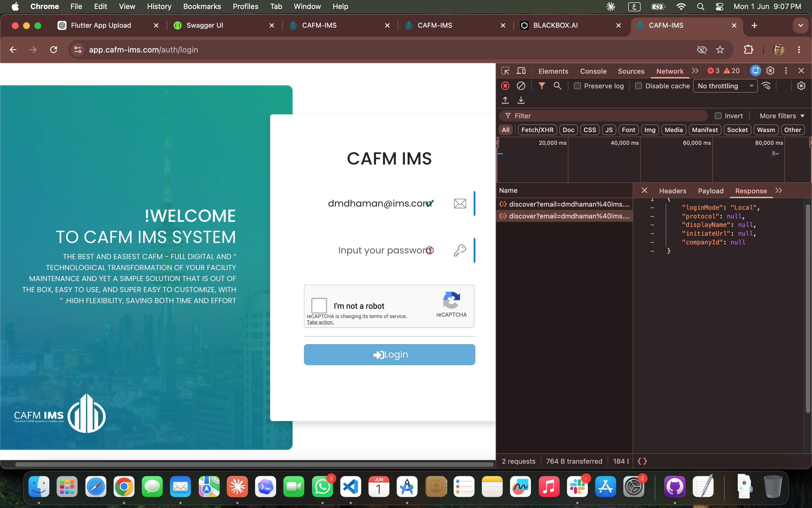Go back to previous page

[x=13, y=50]
